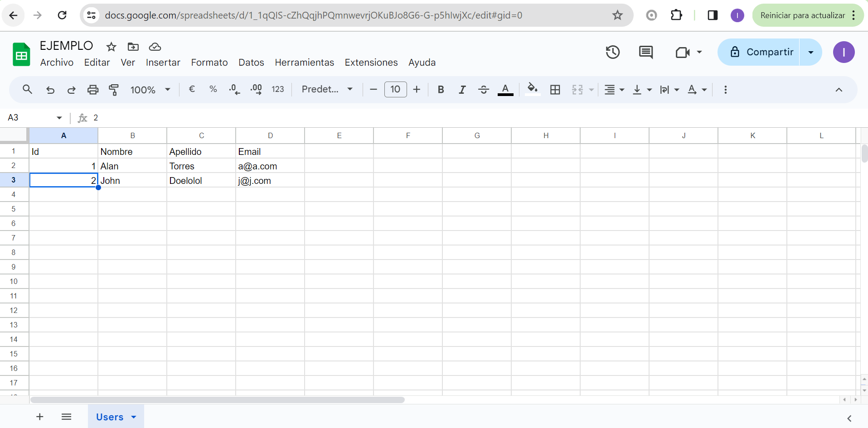This screenshot has width=868, height=428.
Task: Decrease font size with minus button
Action: [373, 90]
